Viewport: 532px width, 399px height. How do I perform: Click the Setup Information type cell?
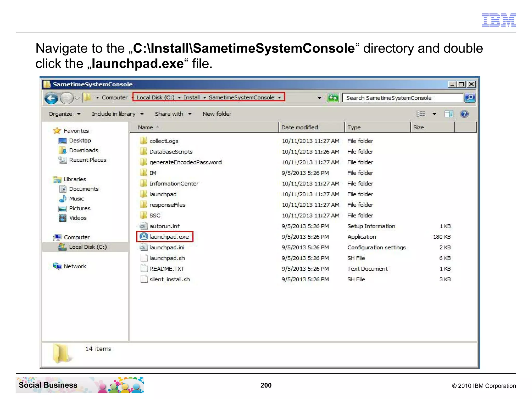click(371, 226)
